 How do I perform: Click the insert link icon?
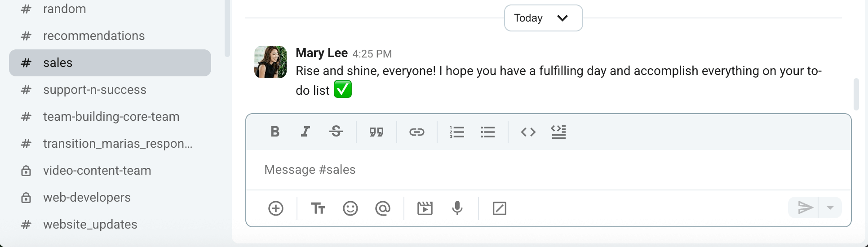click(x=416, y=132)
